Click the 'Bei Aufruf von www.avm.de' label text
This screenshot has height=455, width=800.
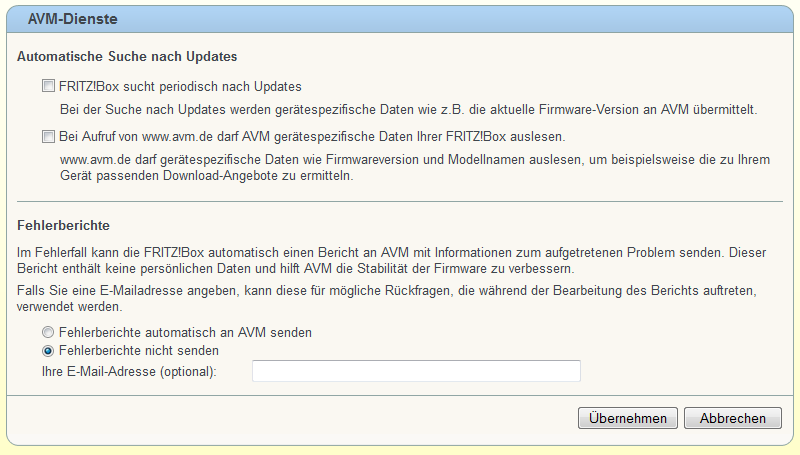pyautogui.click(x=312, y=137)
